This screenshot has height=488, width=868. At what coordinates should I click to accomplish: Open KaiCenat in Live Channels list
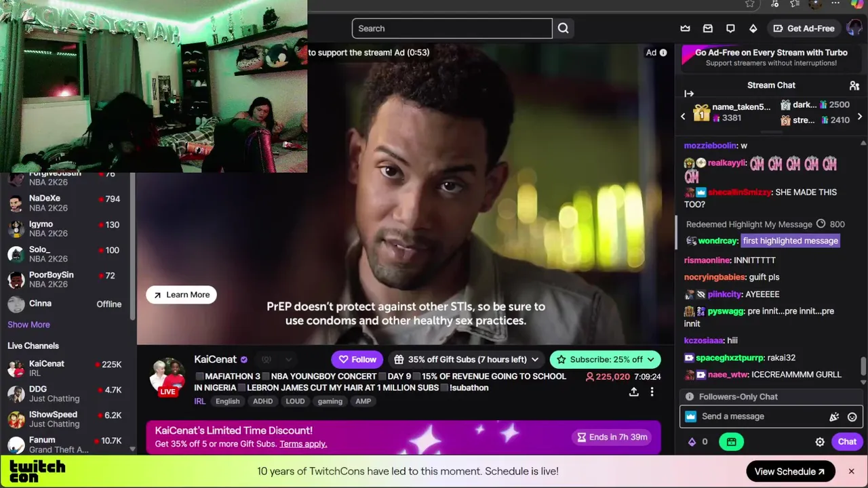pyautogui.click(x=66, y=368)
